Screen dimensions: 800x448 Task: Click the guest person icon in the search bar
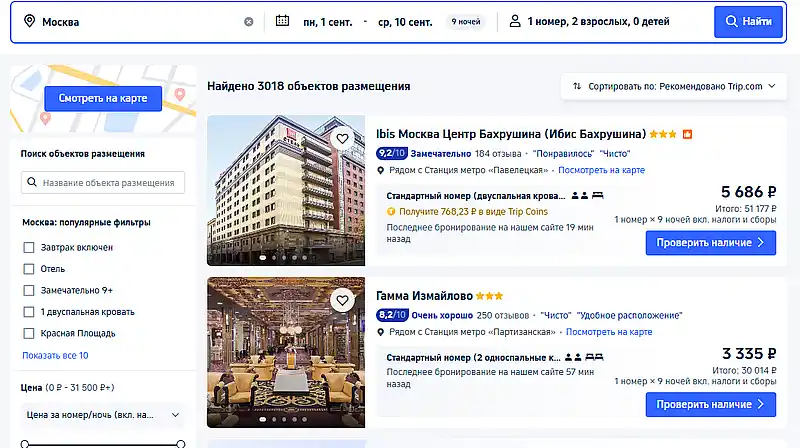(x=515, y=21)
